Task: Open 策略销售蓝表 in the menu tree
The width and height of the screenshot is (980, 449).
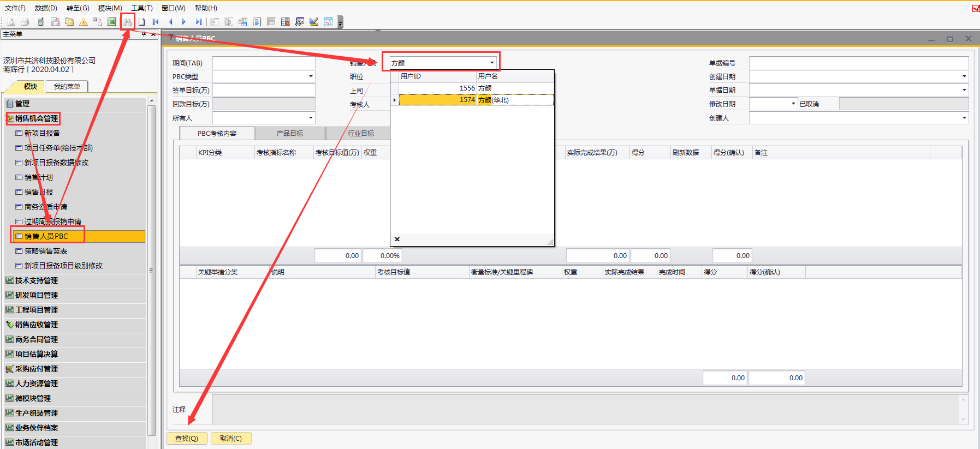Action: (46, 251)
